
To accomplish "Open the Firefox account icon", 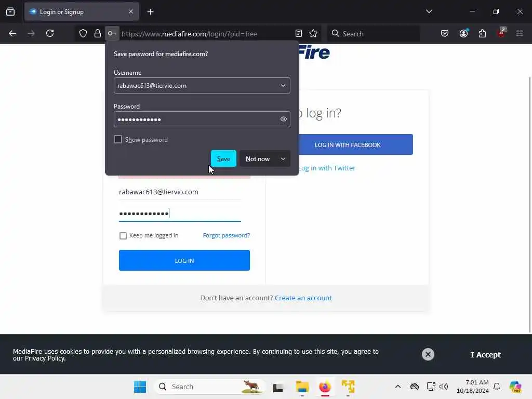I will (x=463, y=33).
